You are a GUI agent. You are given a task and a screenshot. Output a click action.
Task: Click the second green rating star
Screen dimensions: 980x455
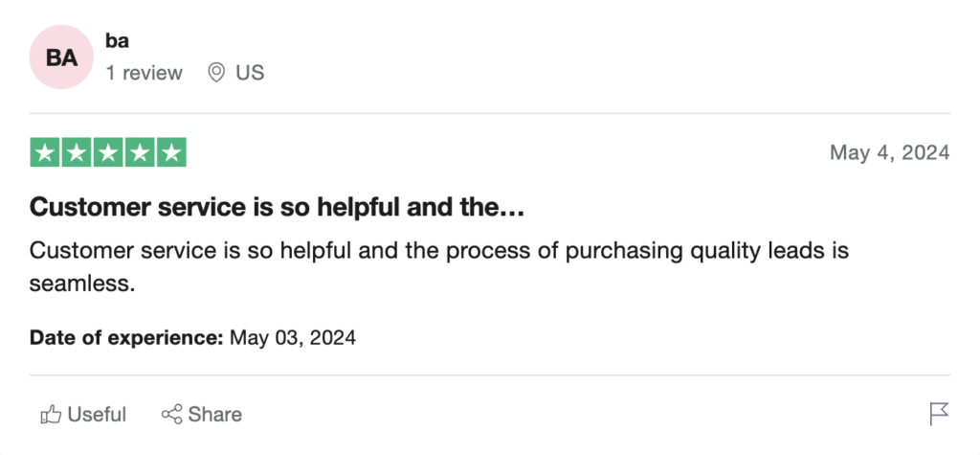77,152
